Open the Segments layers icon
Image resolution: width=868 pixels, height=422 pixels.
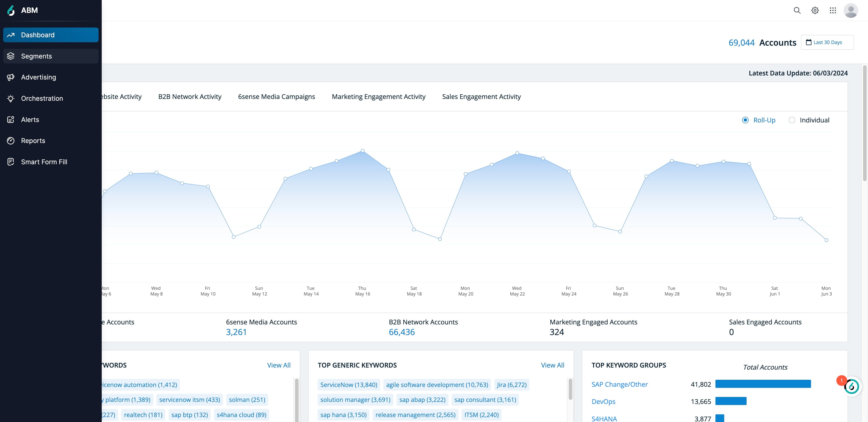point(11,56)
